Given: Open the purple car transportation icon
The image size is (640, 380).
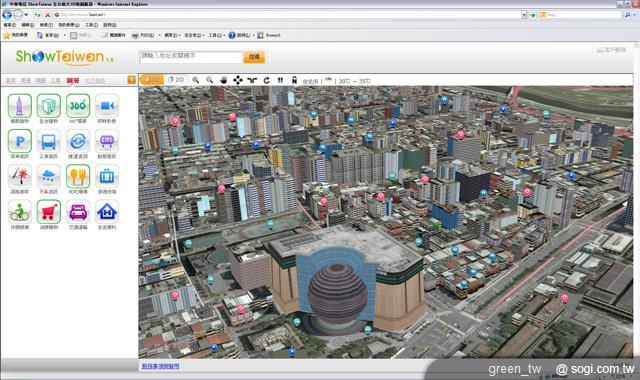Looking at the screenshot, I should click(x=78, y=212).
